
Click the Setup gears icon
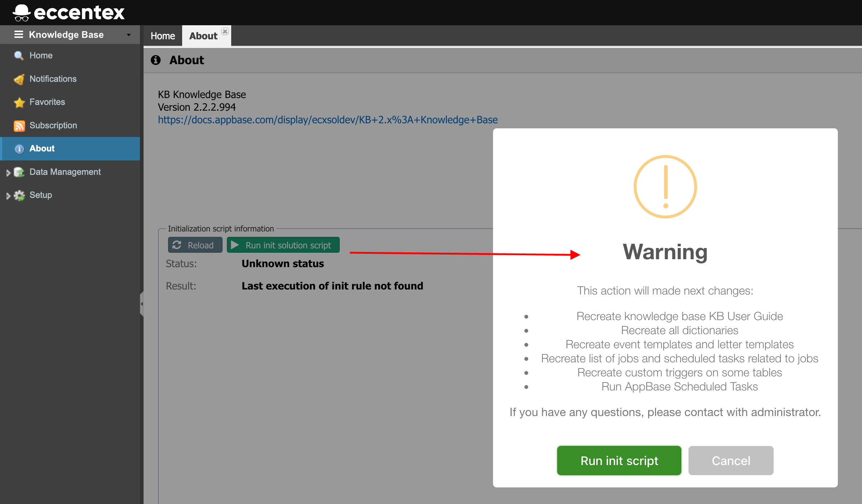[19, 195]
